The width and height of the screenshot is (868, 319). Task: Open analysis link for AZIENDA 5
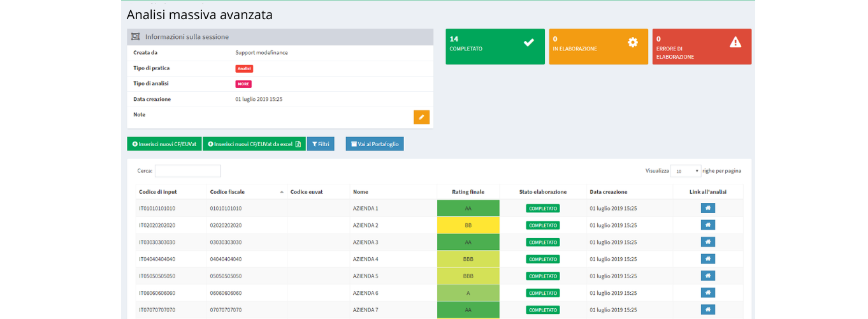(x=708, y=276)
